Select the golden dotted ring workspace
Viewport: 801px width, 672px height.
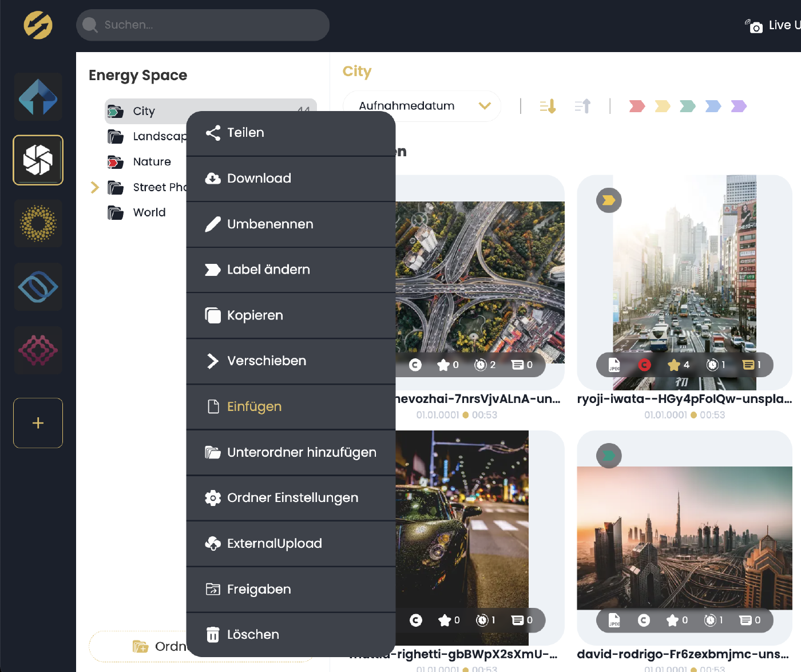38,223
